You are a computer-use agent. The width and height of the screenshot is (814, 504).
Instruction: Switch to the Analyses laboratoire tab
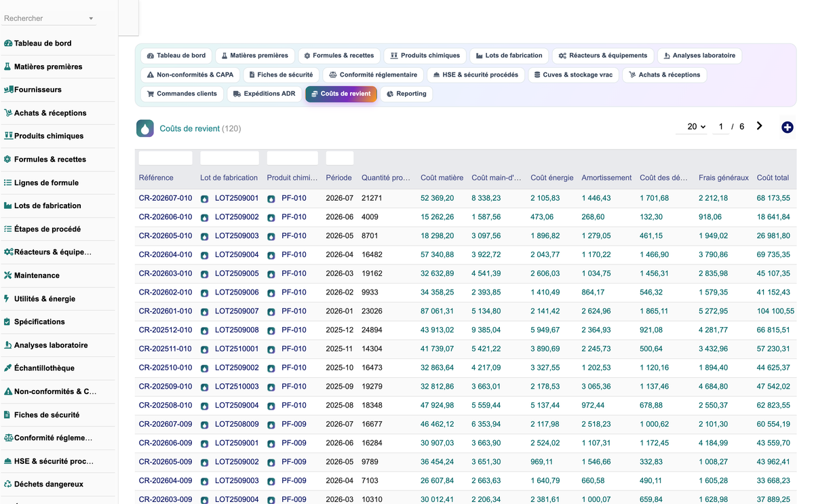tap(699, 56)
